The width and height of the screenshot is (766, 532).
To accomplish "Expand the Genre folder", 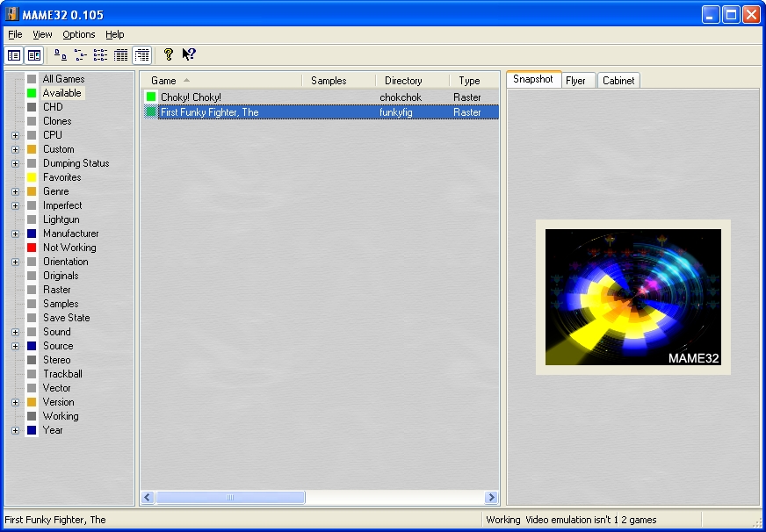I will (x=15, y=191).
